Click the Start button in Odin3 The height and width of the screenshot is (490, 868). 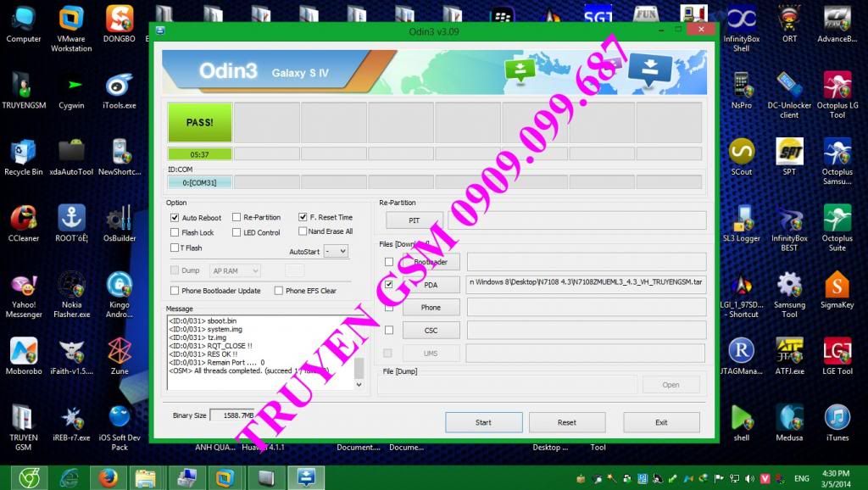(483, 422)
